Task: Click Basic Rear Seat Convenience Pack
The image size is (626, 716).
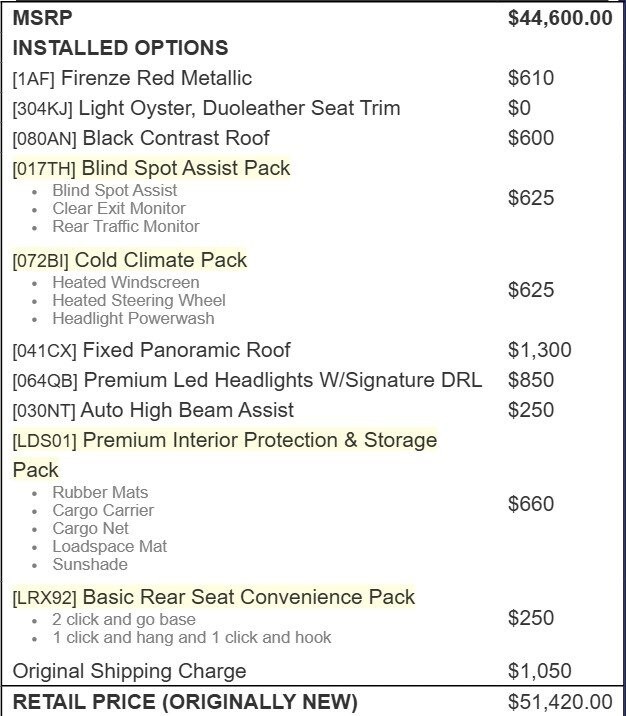Action: (x=248, y=597)
